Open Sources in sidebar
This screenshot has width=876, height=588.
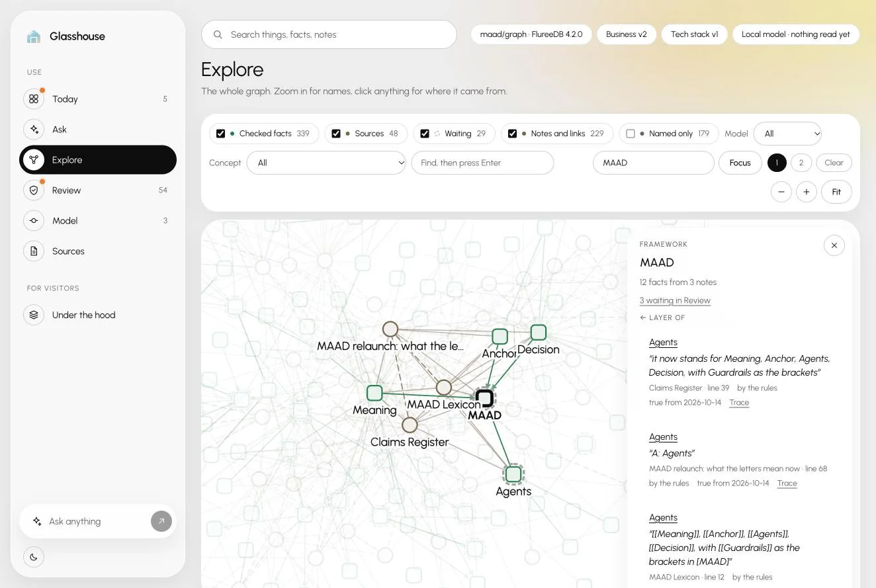(98, 251)
